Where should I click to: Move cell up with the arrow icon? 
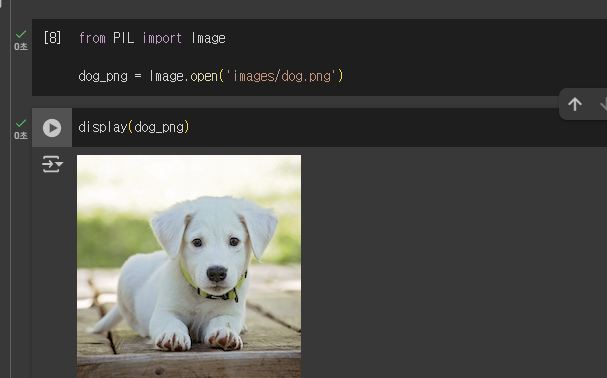click(575, 104)
